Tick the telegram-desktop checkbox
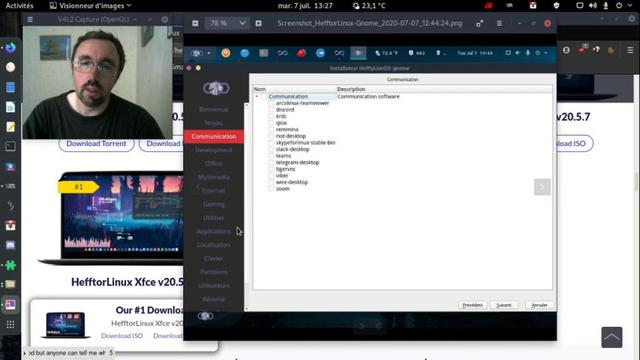The image size is (640, 360). click(x=271, y=162)
